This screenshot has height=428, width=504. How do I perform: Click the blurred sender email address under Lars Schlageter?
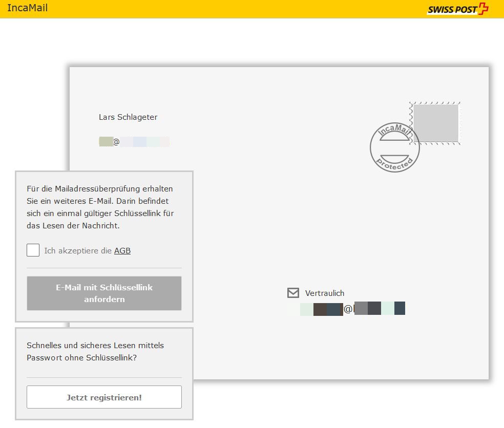coord(134,142)
